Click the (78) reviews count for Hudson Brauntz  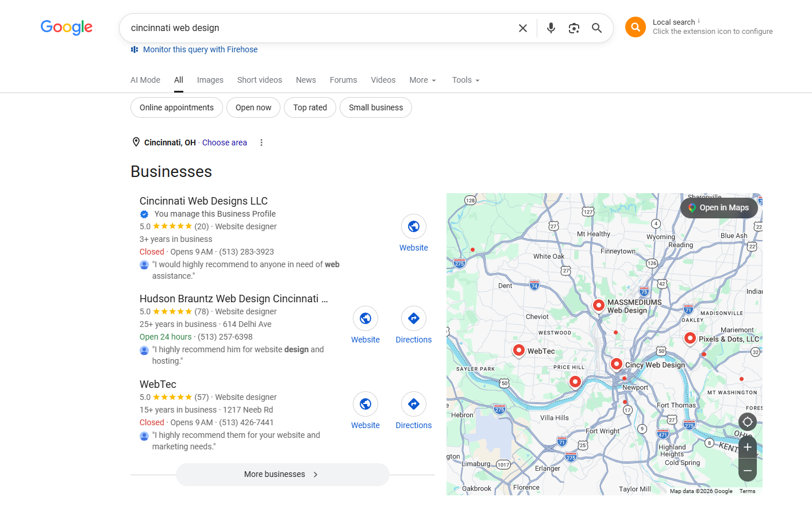202,311
